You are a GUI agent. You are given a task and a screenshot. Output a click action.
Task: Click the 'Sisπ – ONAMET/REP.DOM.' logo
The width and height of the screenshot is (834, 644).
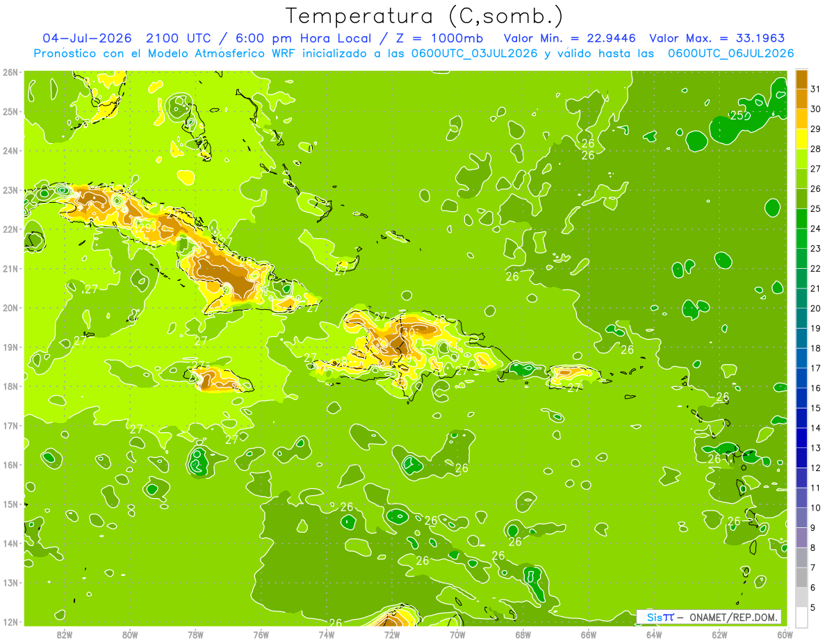pyautogui.click(x=709, y=617)
